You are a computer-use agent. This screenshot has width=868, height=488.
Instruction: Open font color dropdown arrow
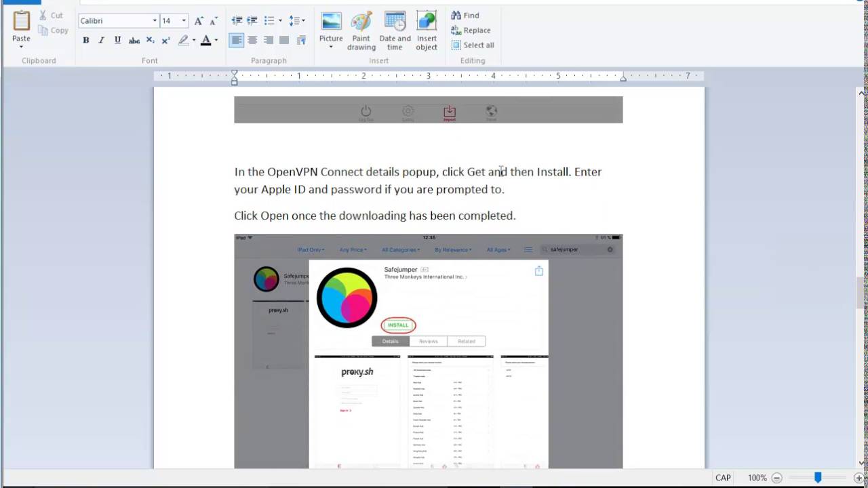[x=216, y=41]
